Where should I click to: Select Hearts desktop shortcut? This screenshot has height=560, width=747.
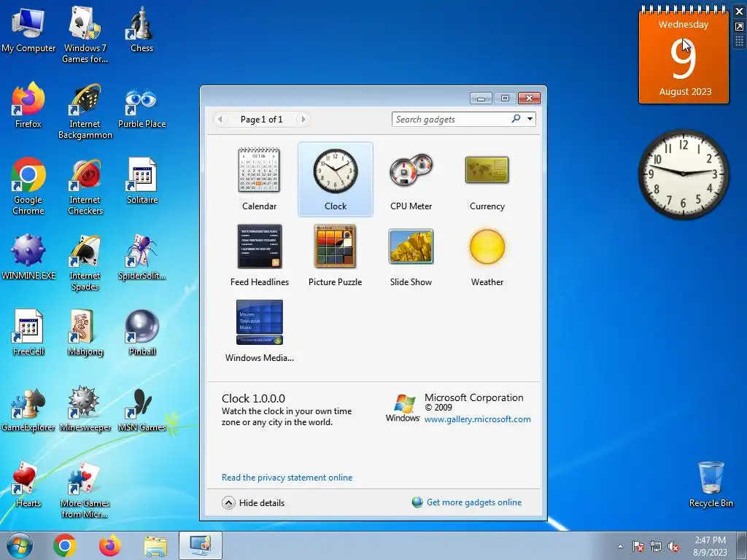point(28,485)
